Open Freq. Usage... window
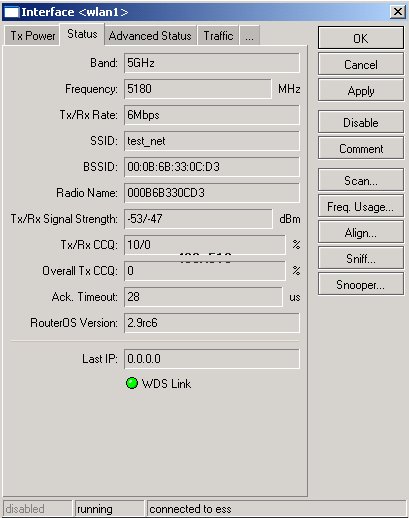This screenshot has height=518, width=409. click(x=361, y=206)
